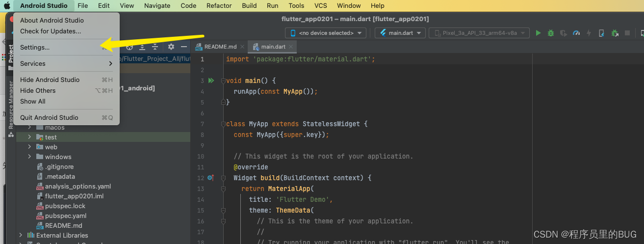Screen dimensions: 644x244
Task: Open the Profiler gauge icon in toolbar
Action: click(x=576, y=33)
